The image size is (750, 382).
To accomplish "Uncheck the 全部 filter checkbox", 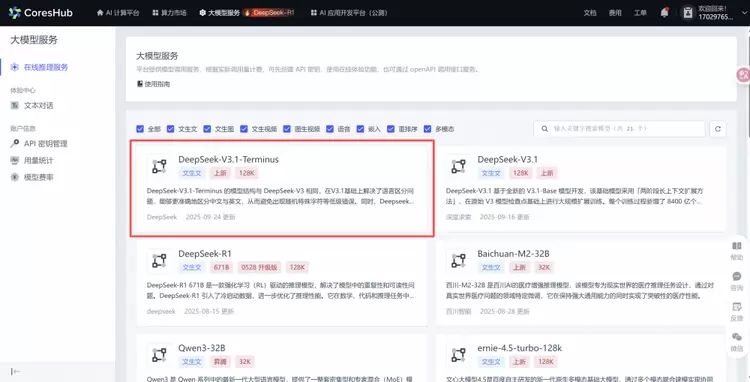I will [x=140, y=129].
